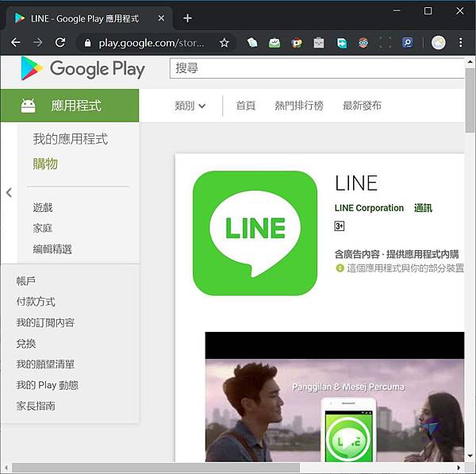Click the 通訊 category link
Image resolution: width=476 pixels, height=474 pixels.
point(423,208)
